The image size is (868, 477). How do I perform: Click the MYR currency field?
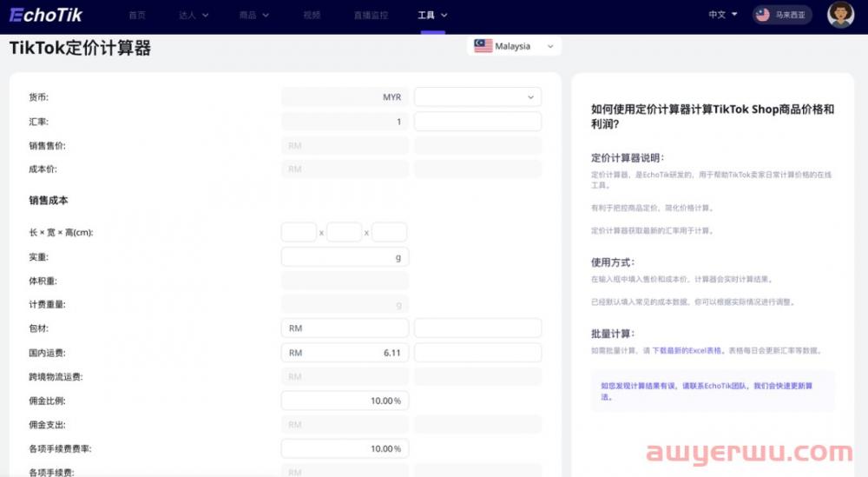tap(345, 97)
